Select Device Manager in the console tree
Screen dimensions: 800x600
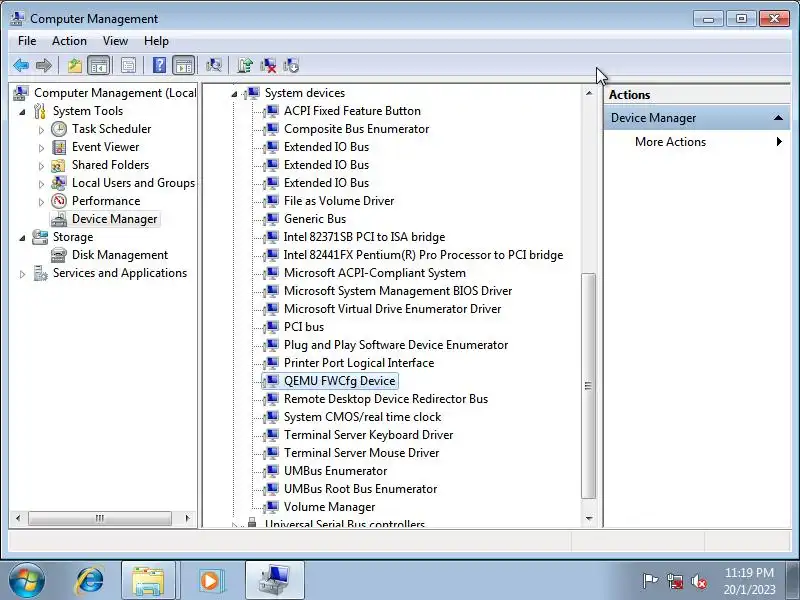pos(114,219)
